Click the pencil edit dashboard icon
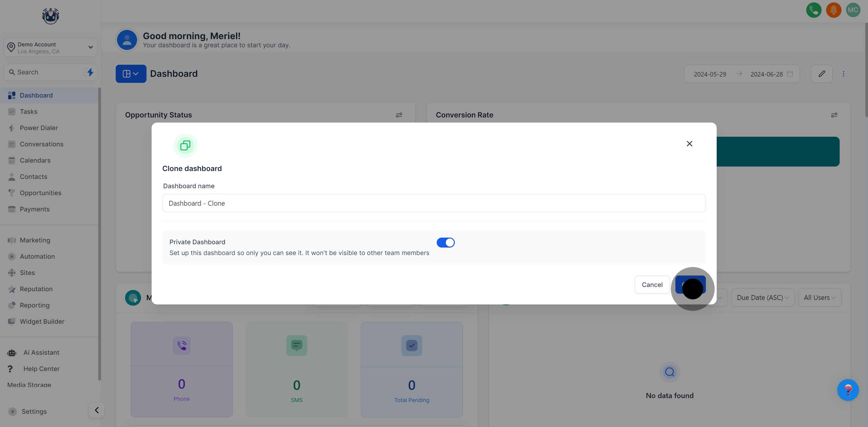 (822, 74)
